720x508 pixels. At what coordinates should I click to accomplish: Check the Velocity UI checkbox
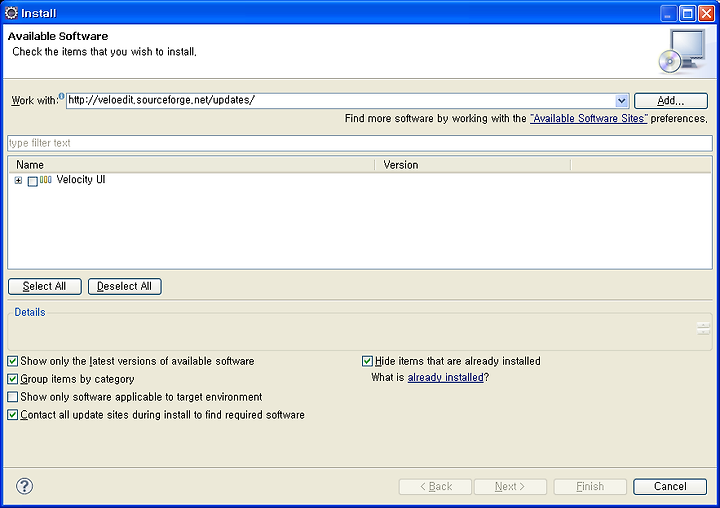[33, 181]
